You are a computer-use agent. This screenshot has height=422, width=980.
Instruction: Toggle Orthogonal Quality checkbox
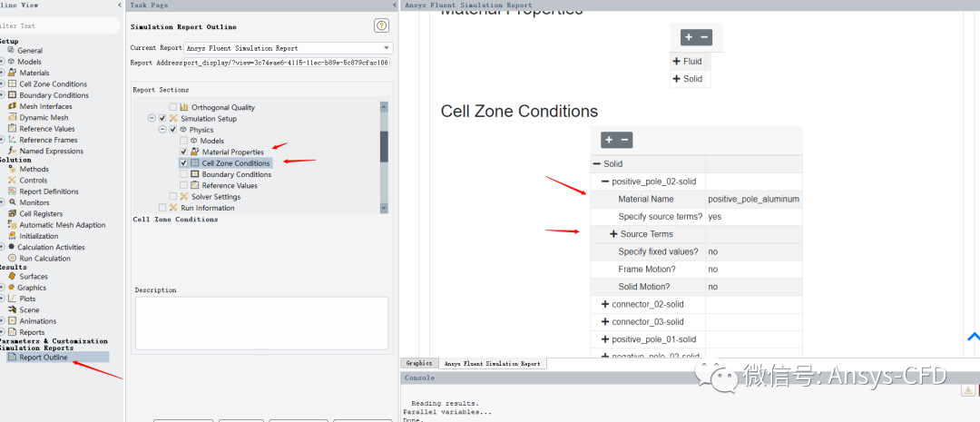point(173,107)
